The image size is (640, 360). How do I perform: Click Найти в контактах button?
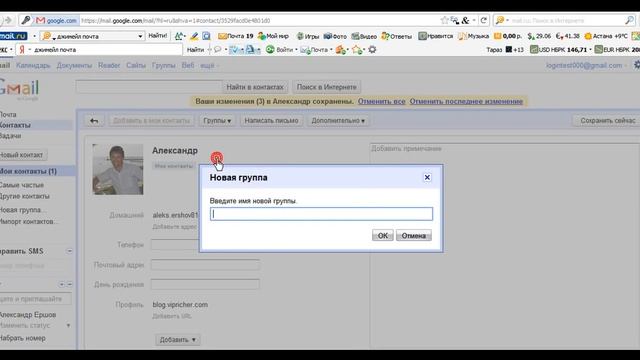[x=255, y=87]
